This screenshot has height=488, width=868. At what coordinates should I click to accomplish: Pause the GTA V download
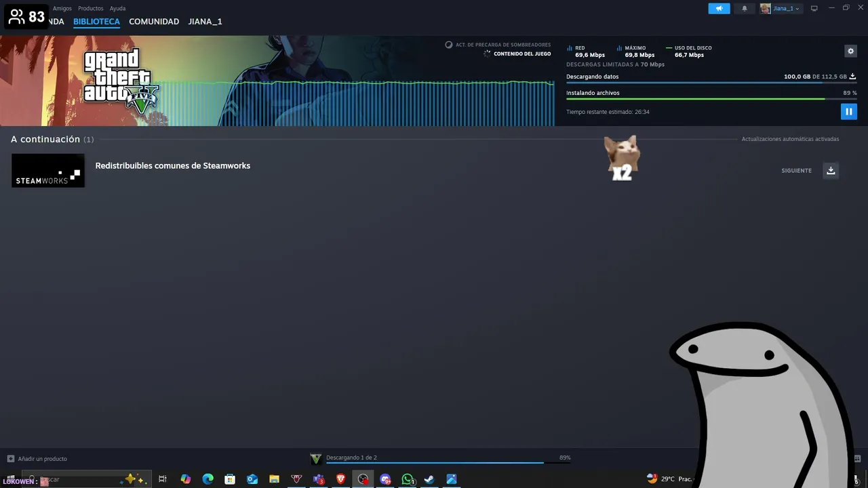(848, 112)
